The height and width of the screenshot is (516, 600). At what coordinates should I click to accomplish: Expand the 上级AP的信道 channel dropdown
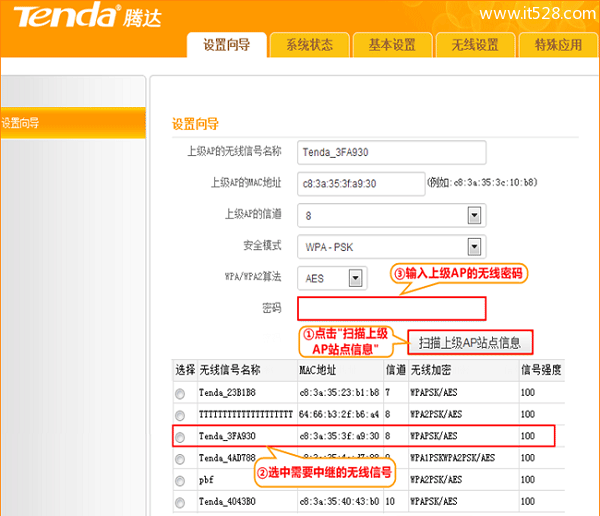click(x=474, y=216)
